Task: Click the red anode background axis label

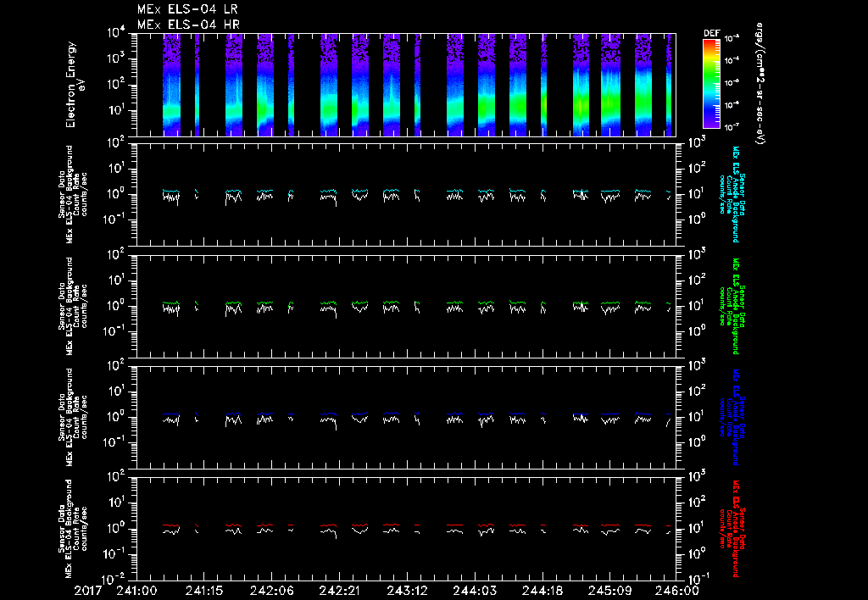Action: 732,529
